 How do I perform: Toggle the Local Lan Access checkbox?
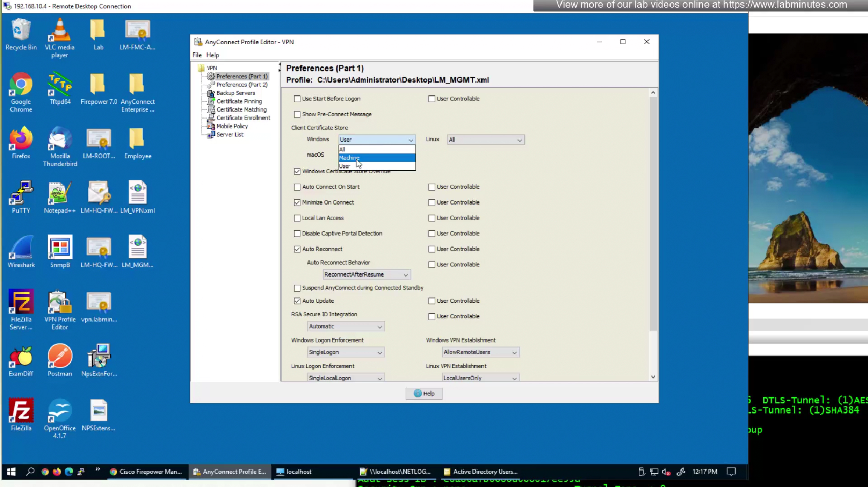(x=297, y=218)
